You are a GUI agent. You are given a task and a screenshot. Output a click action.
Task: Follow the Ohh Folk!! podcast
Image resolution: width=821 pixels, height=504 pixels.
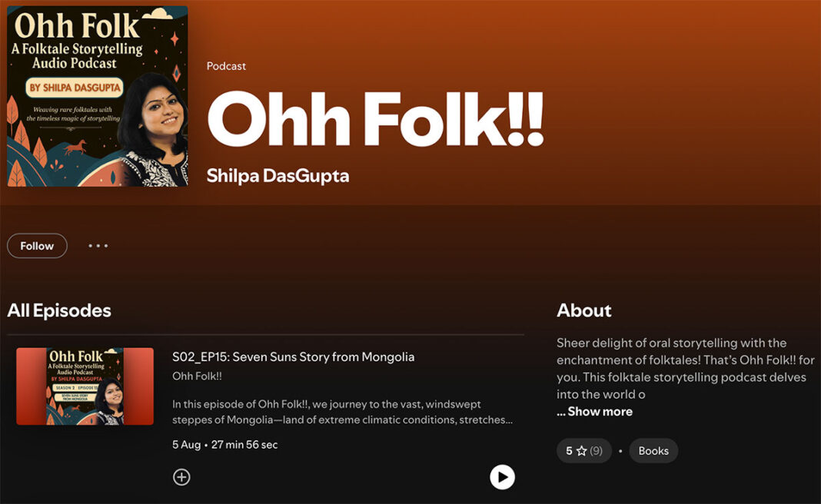click(x=37, y=245)
